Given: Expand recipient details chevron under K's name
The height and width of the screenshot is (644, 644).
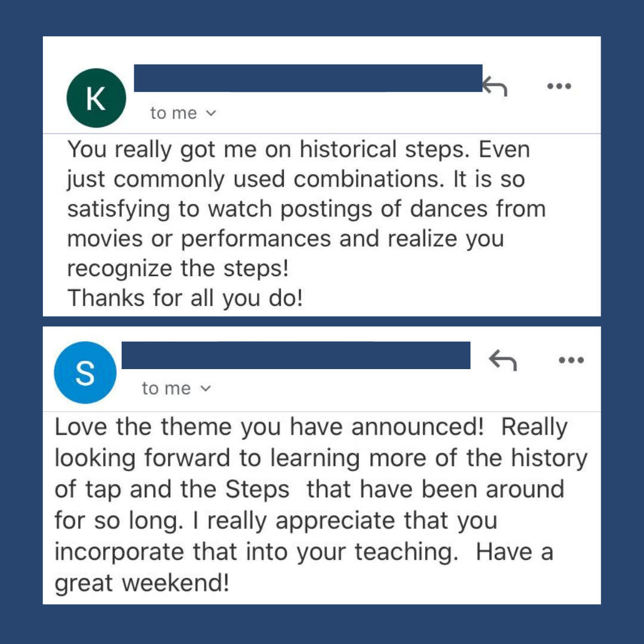Looking at the screenshot, I should 210,113.
